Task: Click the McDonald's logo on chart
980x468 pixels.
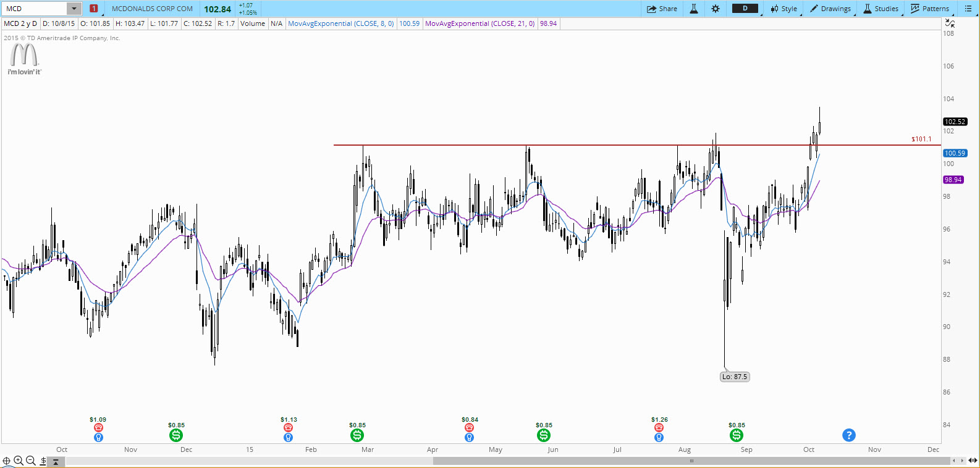Action: (24, 59)
